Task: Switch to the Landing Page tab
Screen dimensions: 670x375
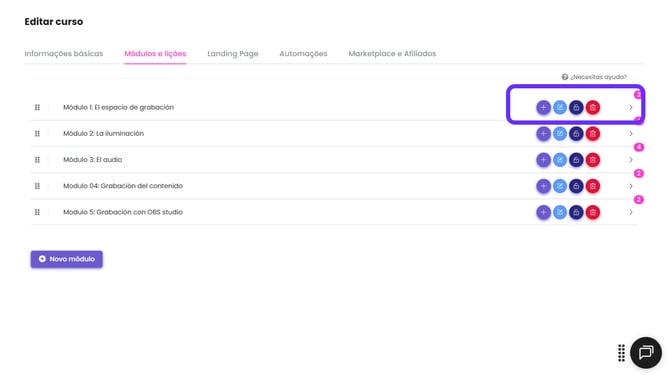Action: pos(233,54)
